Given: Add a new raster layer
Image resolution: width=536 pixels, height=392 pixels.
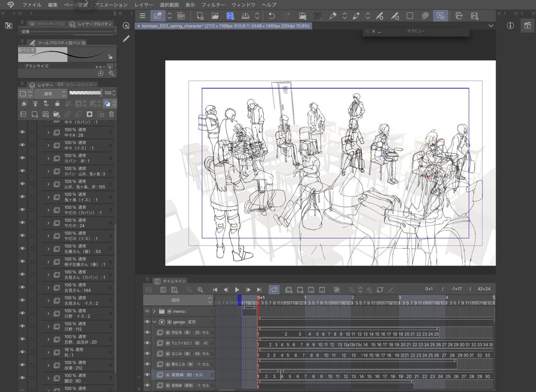Looking at the screenshot, I should (x=34, y=114).
